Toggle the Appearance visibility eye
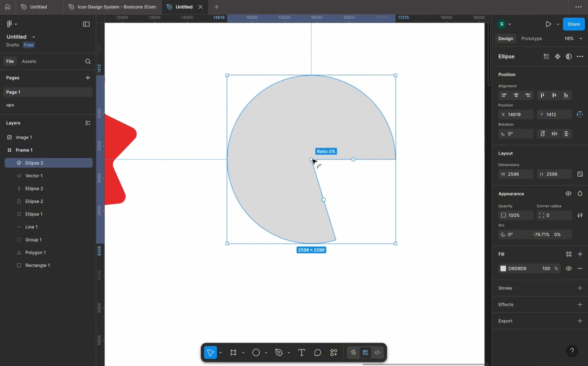Screen dimensions: 588x366 tap(568, 194)
